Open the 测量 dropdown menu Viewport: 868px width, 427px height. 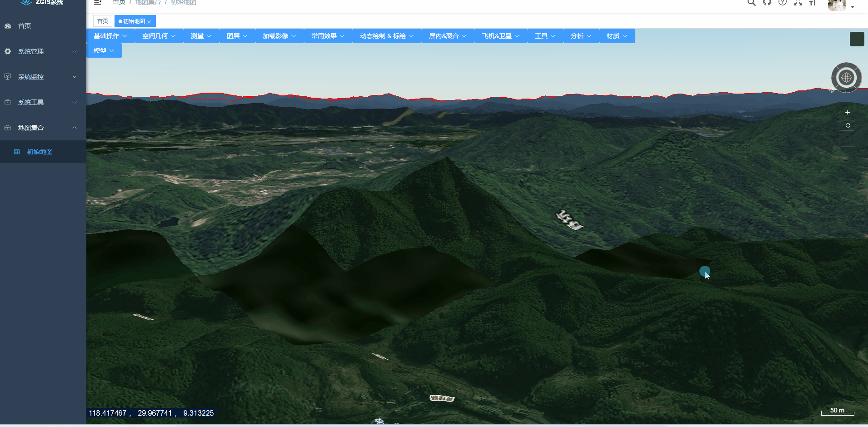click(201, 36)
